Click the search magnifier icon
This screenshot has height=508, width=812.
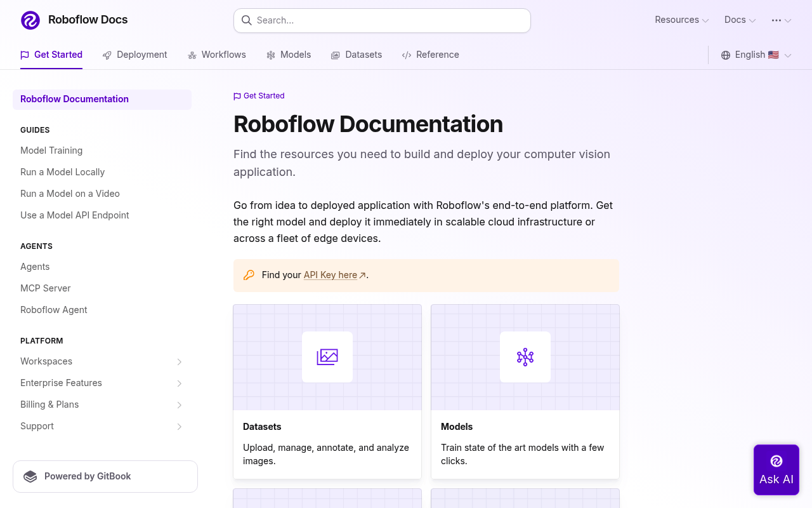click(x=247, y=20)
